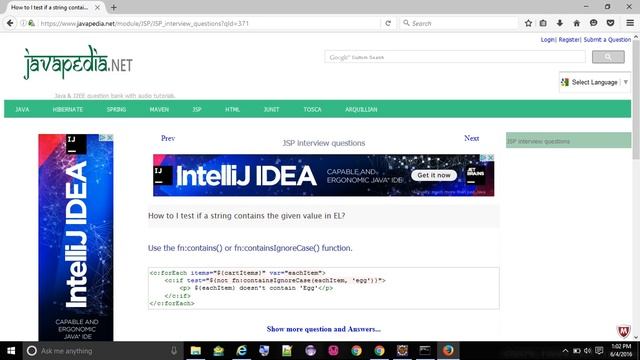The image size is (640, 360).
Task: Open the JUNIT menu item
Action: (271, 109)
